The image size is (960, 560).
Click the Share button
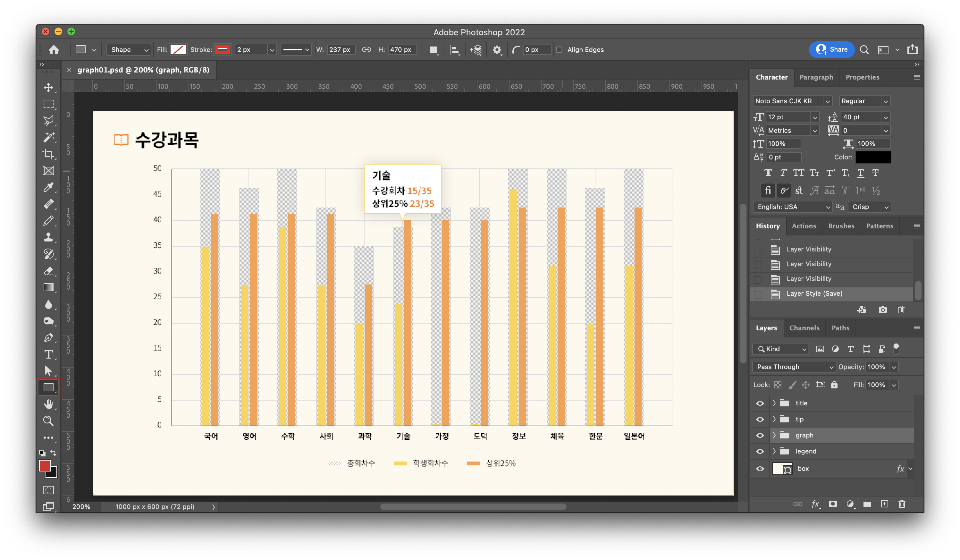(831, 49)
